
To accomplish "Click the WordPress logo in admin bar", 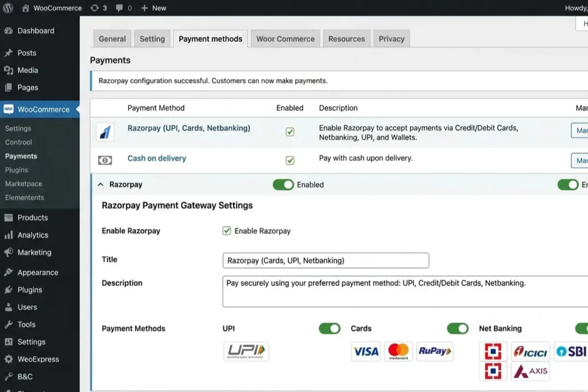I will click(x=8, y=8).
